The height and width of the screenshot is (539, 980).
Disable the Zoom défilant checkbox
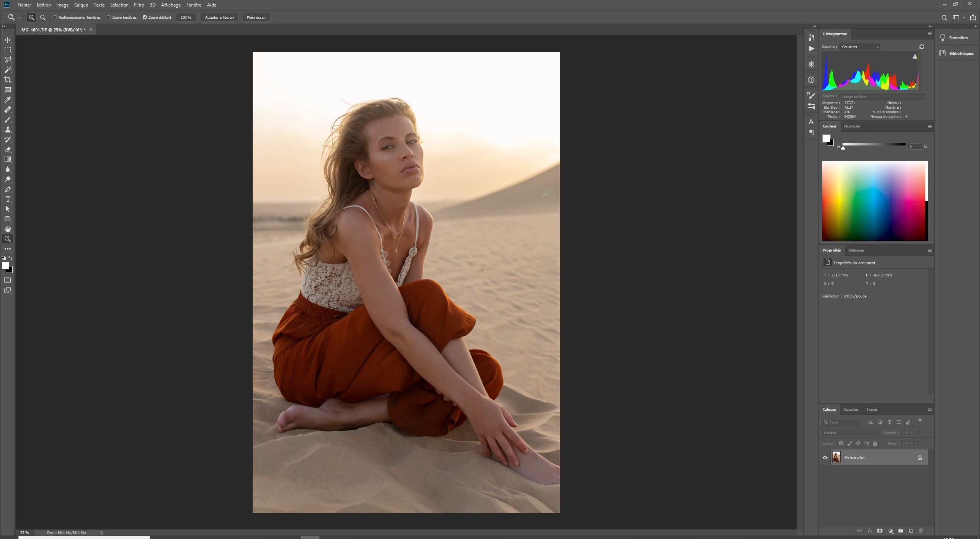tap(145, 17)
